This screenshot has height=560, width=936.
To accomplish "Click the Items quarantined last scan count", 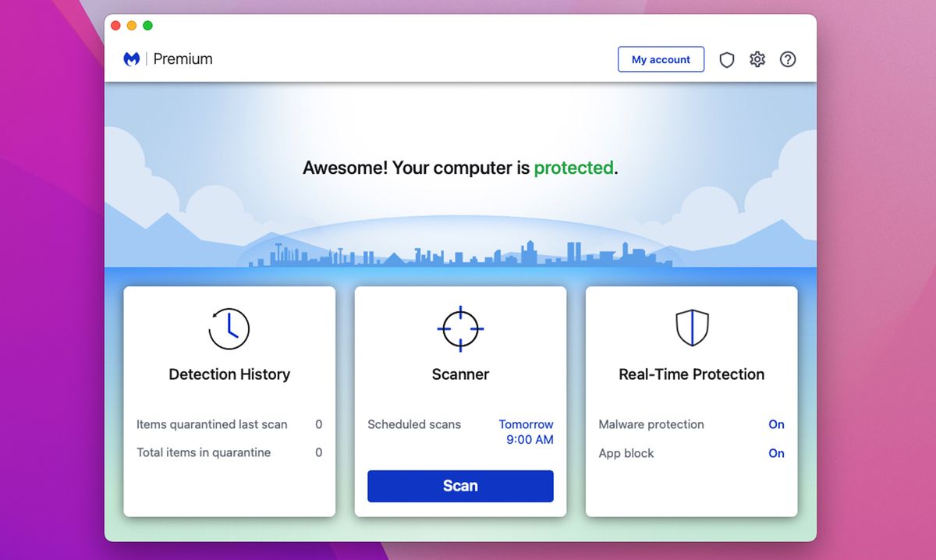I will pyautogui.click(x=319, y=424).
